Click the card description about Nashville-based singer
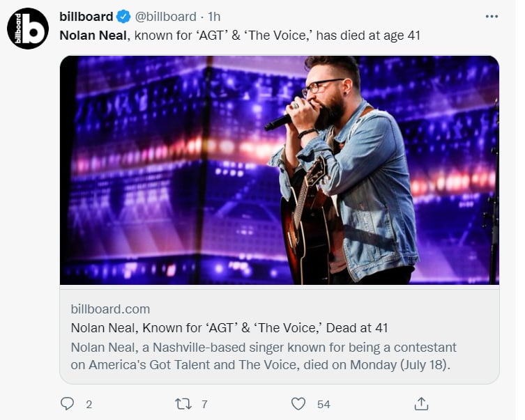Viewport: 525px width, 420px height. (264, 356)
